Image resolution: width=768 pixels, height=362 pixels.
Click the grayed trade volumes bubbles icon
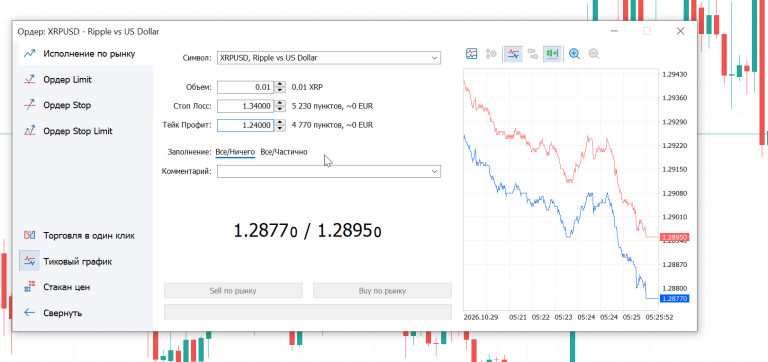tap(533, 53)
